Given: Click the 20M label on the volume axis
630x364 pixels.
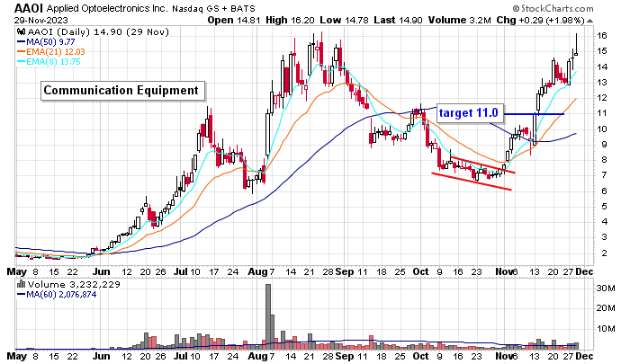Looking at the screenshot, I should pos(605,308).
